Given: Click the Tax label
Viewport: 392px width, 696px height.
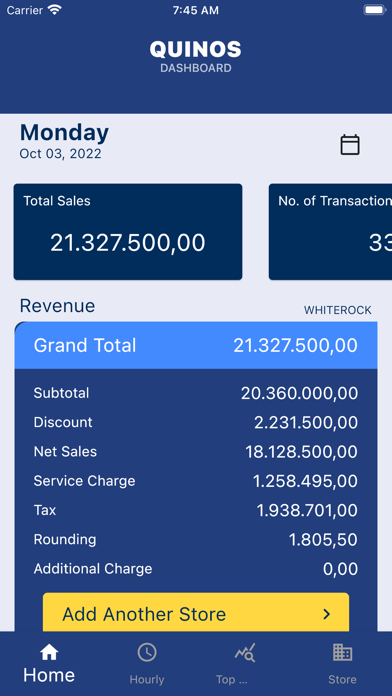Looking at the screenshot, I should click(45, 510).
